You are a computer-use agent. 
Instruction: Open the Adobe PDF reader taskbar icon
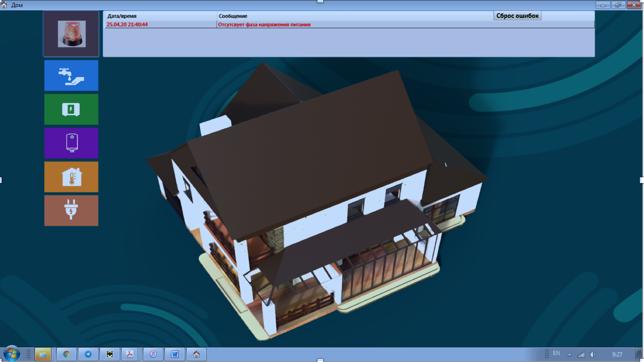point(129,354)
